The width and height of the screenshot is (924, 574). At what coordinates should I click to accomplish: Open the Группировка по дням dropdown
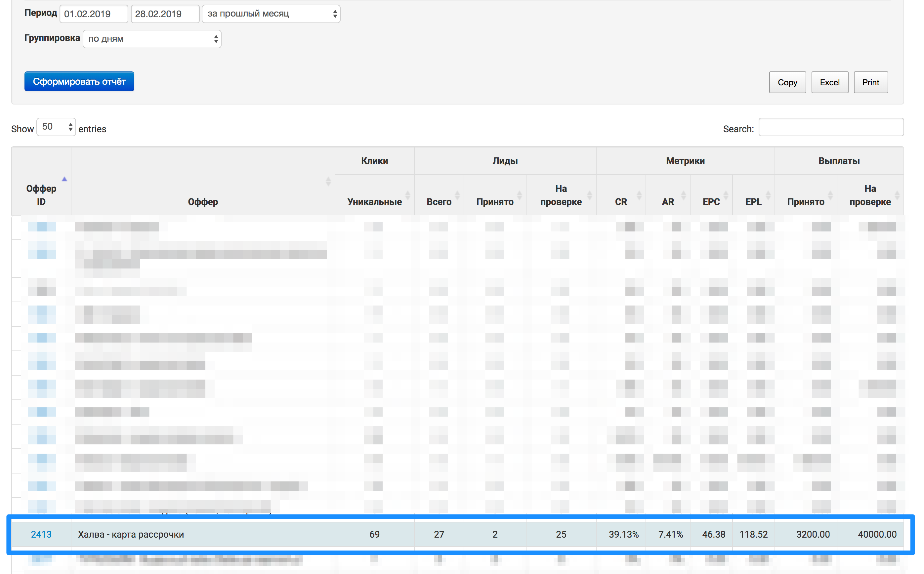pos(152,39)
